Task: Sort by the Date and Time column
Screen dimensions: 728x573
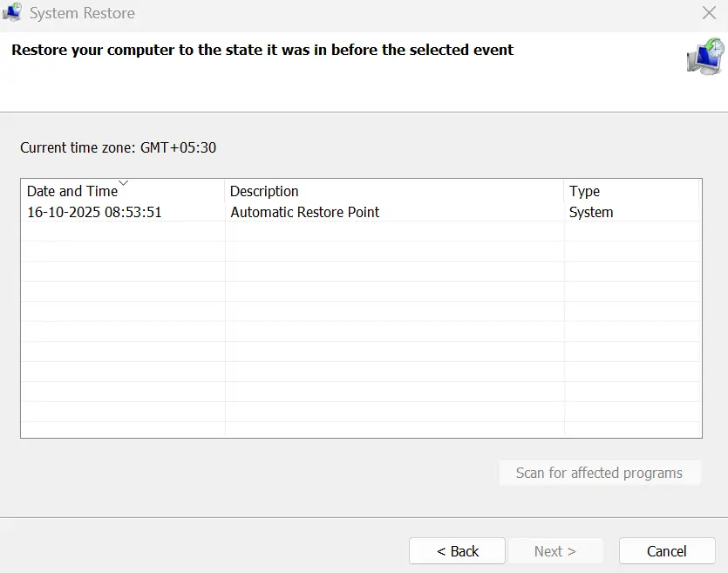Action: tap(72, 191)
